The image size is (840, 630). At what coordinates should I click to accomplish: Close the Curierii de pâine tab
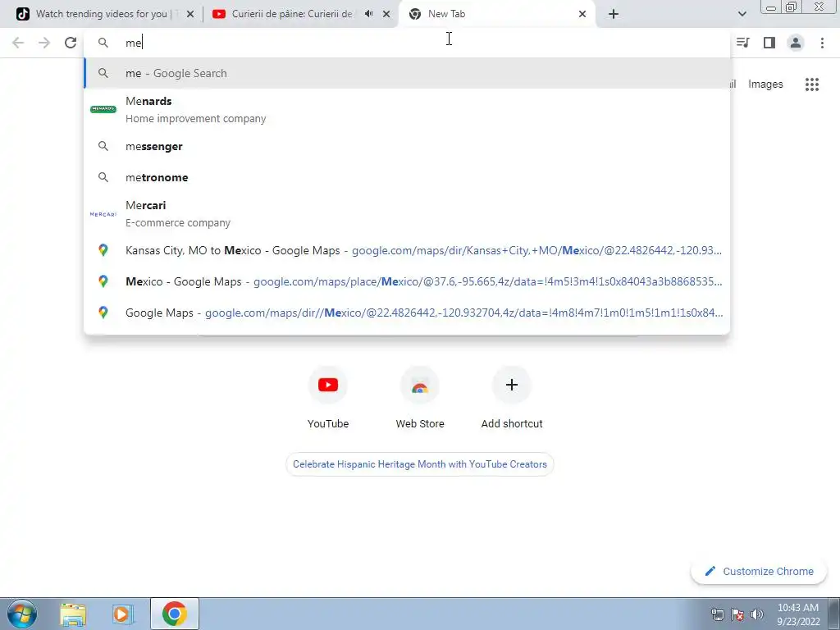(x=386, y=14)
